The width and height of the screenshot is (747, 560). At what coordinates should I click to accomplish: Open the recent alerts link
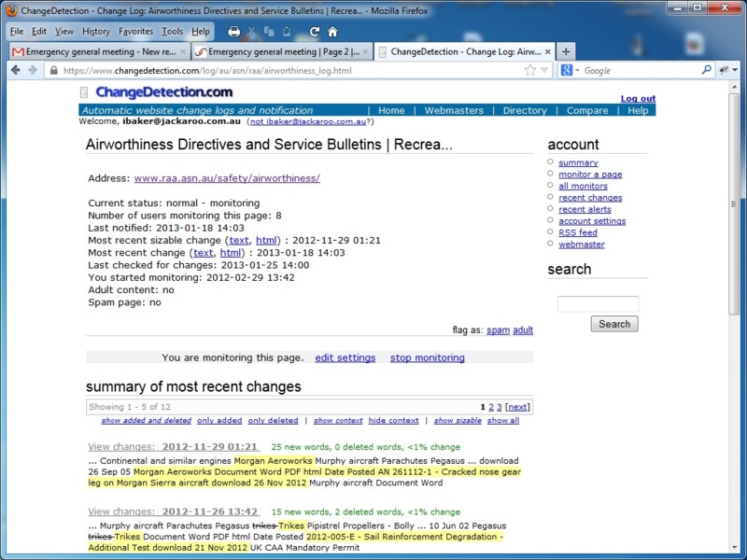[x=585, y=209]
